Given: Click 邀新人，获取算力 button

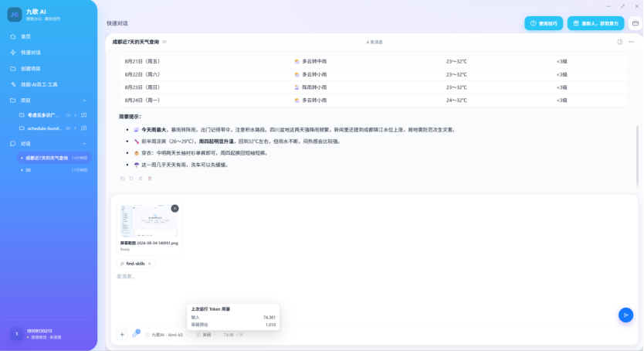Looking at the screenshot, I should click(595, 23).
